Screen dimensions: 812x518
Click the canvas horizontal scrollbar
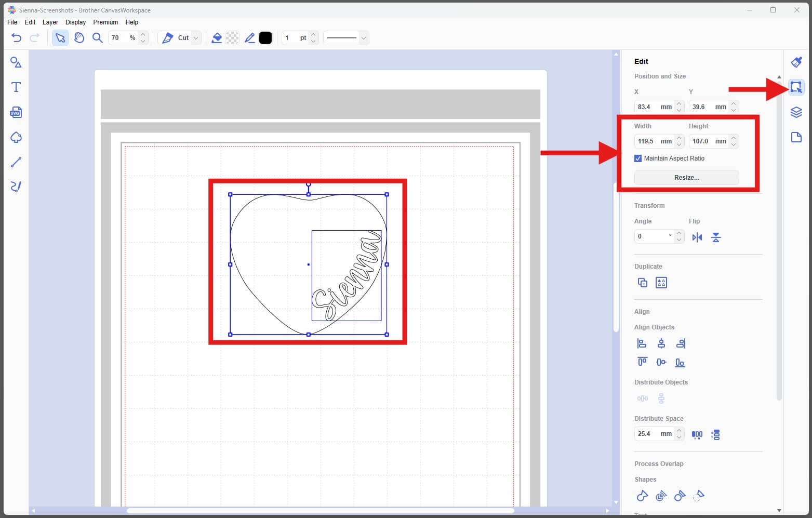click(321, 511)
